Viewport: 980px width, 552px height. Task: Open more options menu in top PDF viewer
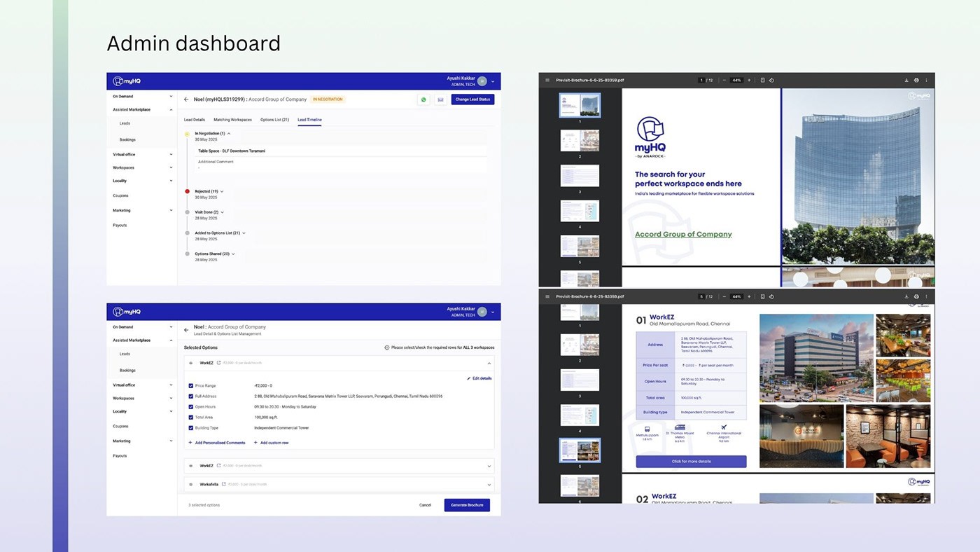pyautogui.click(x=926, y=80)
